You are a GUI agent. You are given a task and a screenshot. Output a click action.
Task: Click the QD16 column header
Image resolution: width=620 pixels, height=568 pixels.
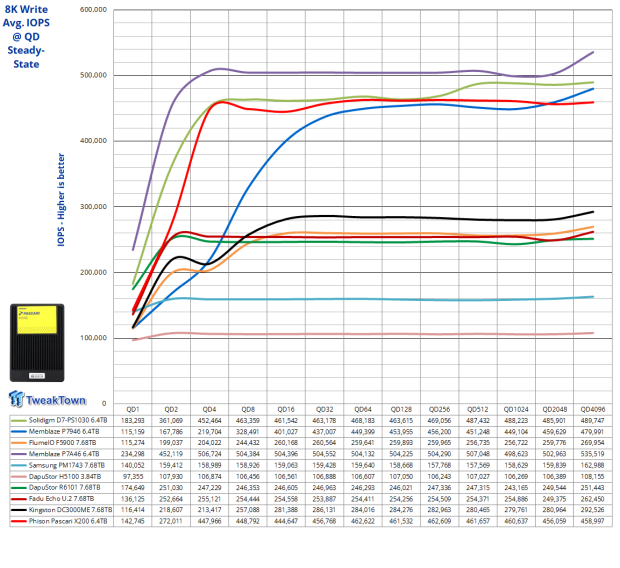pos(286,409)
